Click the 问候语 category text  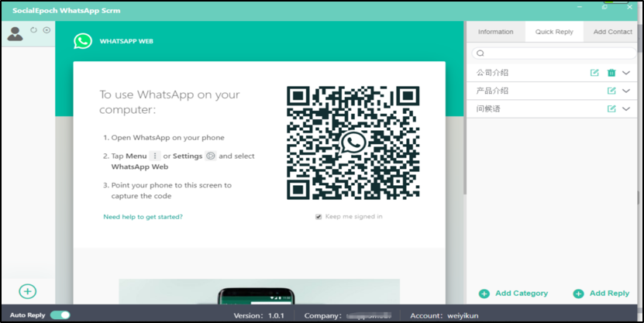click(x=488, y=108)
